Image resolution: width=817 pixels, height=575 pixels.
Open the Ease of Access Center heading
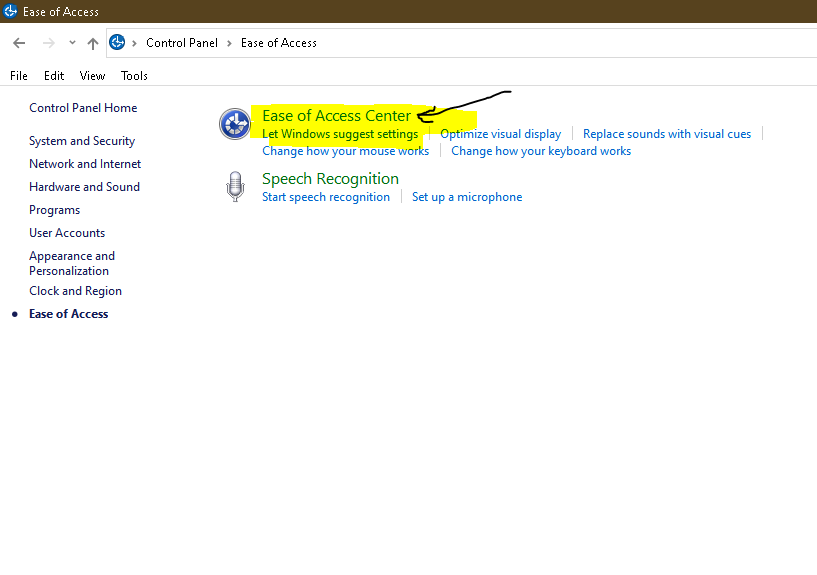[337, 116]
